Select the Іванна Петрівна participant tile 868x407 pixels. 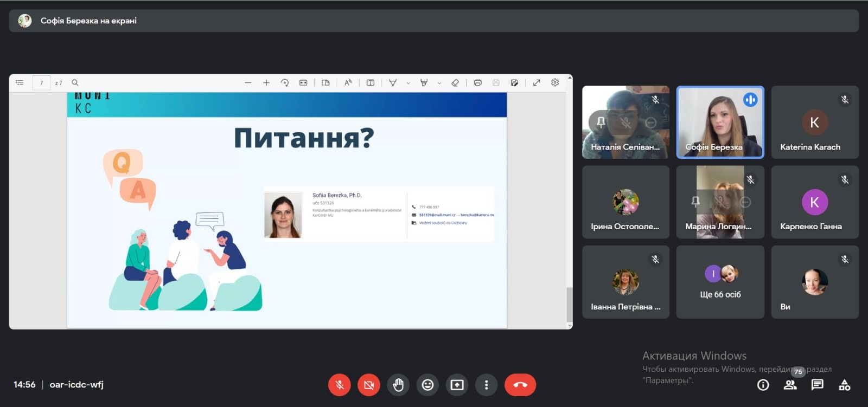[626, 282]
